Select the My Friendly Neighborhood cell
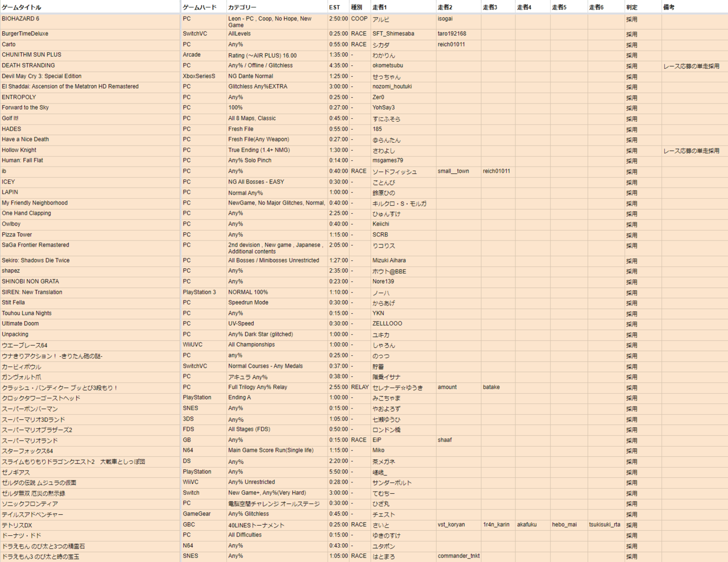This screenshot has width=728, height=562. click(x=90, y=203)
